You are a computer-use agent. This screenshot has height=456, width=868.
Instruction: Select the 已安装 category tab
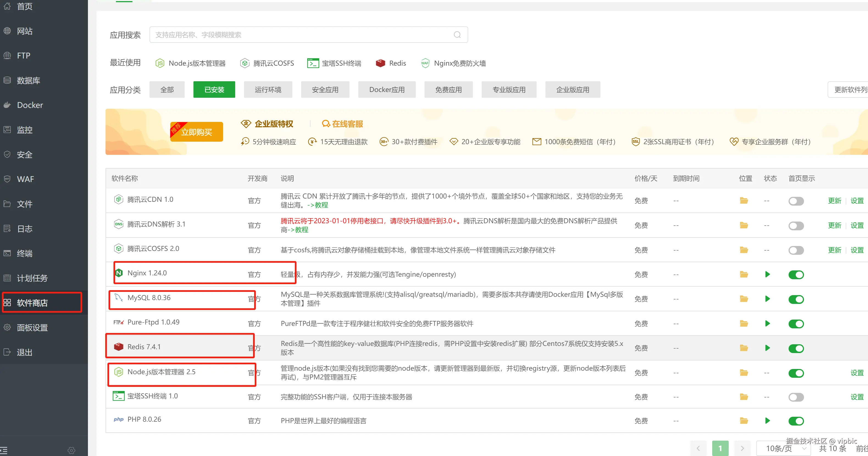click(214, 89)
